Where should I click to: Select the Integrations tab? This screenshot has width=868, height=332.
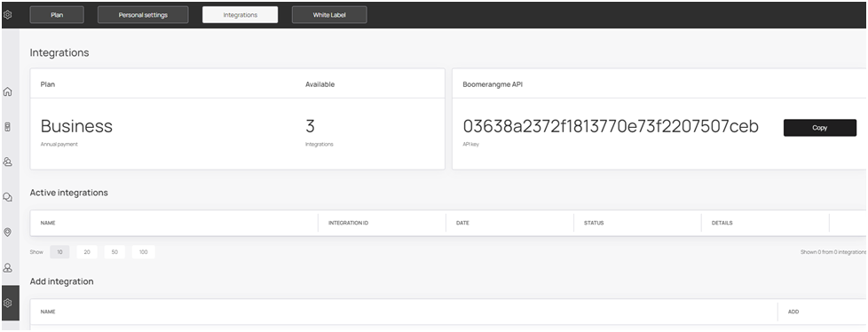coord(241,15)
